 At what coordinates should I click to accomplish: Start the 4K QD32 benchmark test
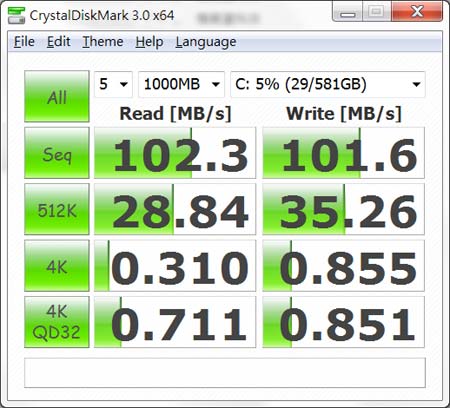(x=57, y=322)
